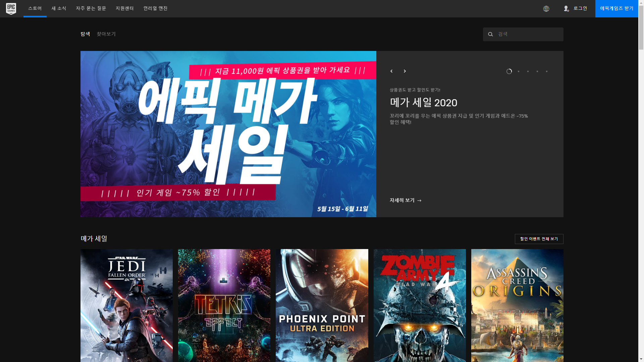Click the page scrollbar down arrow

641,359
